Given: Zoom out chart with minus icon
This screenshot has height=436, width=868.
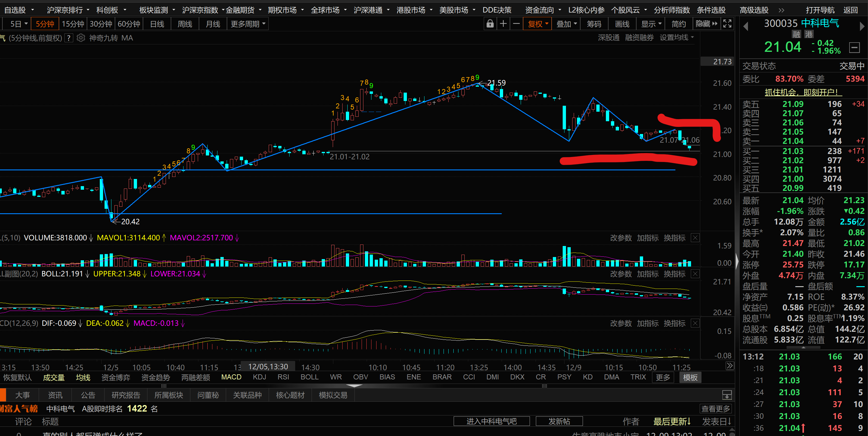Looking at the screenshot, I should [516, 24].
